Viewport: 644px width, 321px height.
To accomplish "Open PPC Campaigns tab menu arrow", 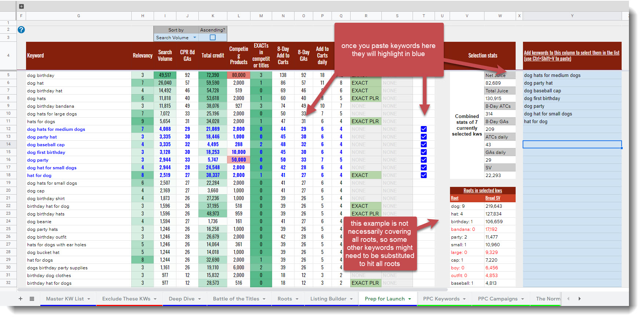I will (x=523, y=299).
